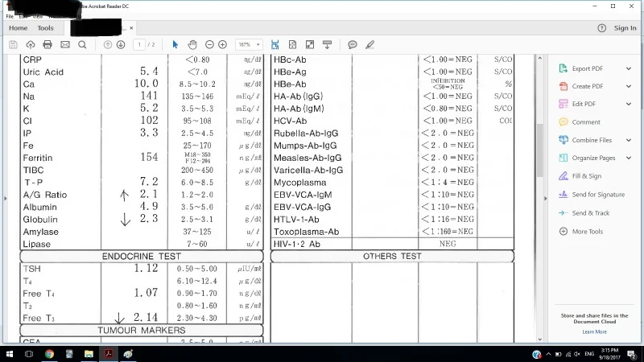
Task: Open More Tools in side panel
Action: 588,231
